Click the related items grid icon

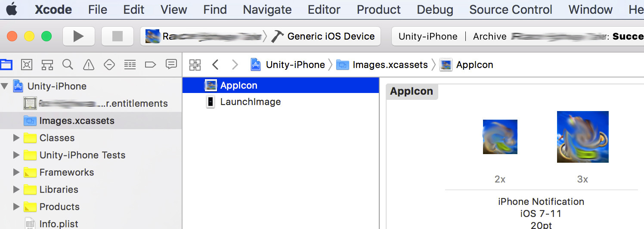(x=195, y=65)
